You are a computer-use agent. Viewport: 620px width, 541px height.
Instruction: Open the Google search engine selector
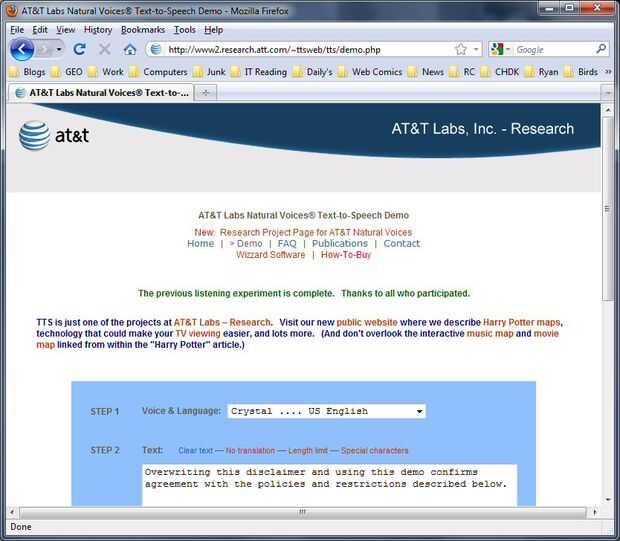(x=500, y=49)
